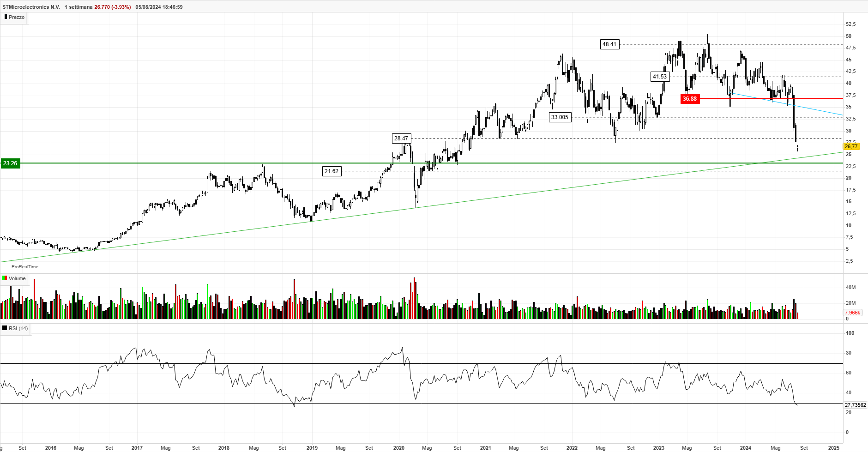This screenshot has width=868, height=452.
Task: Click the Prezzo panel label
Action: click(x=17, y=17)
